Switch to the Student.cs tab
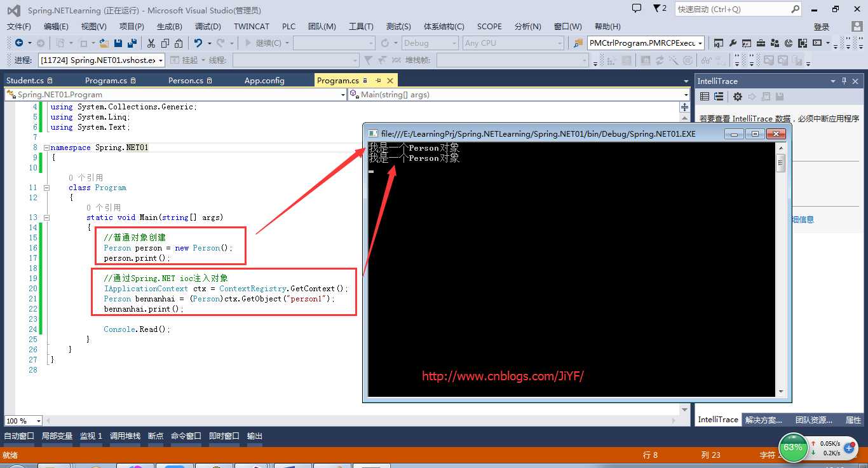The image size is (868, 468). [29, 81]
